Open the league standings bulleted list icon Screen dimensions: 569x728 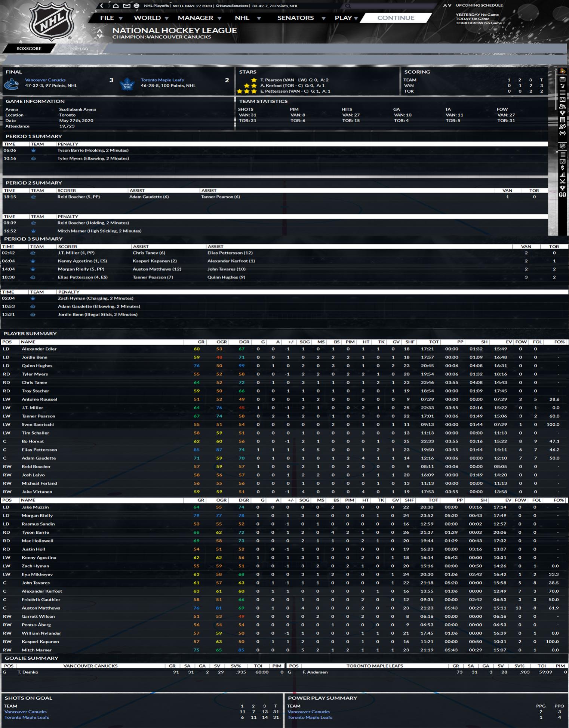[562, 154]
